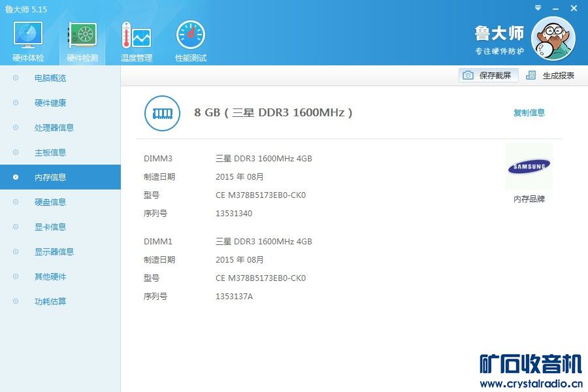Click serial number 13531340
The width and height of the screenshot is (588, 392).
[x=234, y=214]
